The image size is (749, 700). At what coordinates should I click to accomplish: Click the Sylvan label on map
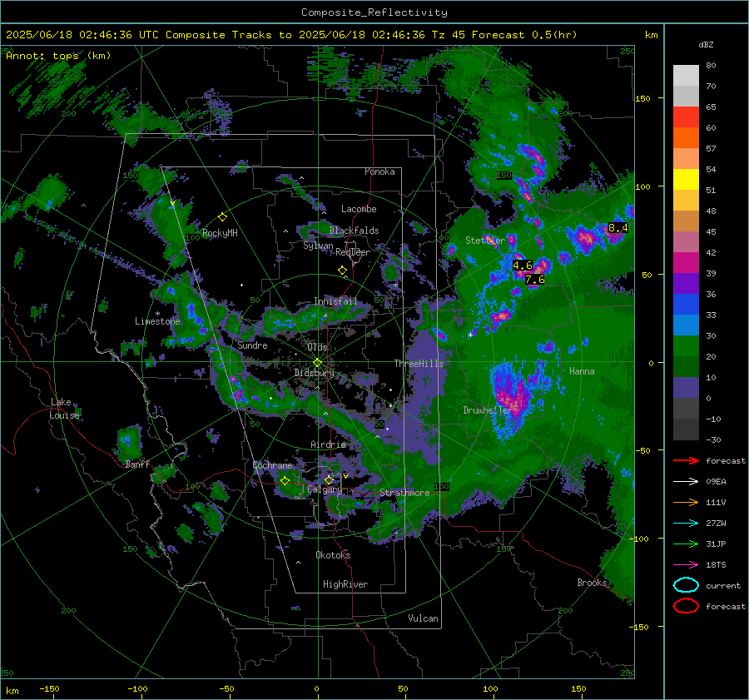coord(318,246)
